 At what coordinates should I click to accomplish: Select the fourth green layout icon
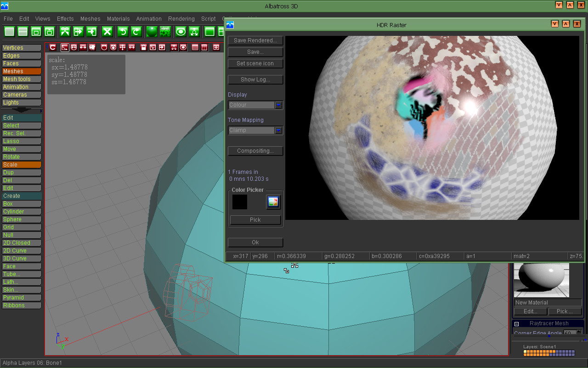(x=50, y=31)
